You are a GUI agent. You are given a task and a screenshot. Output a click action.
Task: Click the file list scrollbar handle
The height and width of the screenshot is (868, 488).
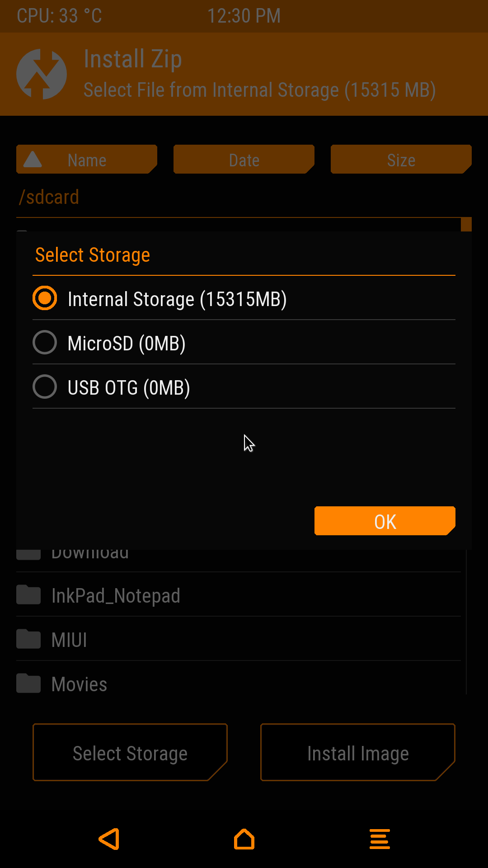tap(466, 224)
